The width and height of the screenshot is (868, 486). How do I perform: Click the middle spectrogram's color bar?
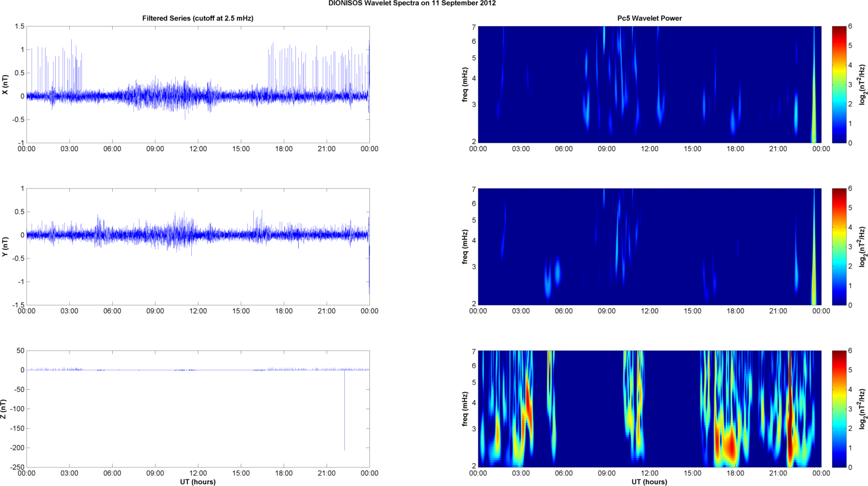pos(839,246)
